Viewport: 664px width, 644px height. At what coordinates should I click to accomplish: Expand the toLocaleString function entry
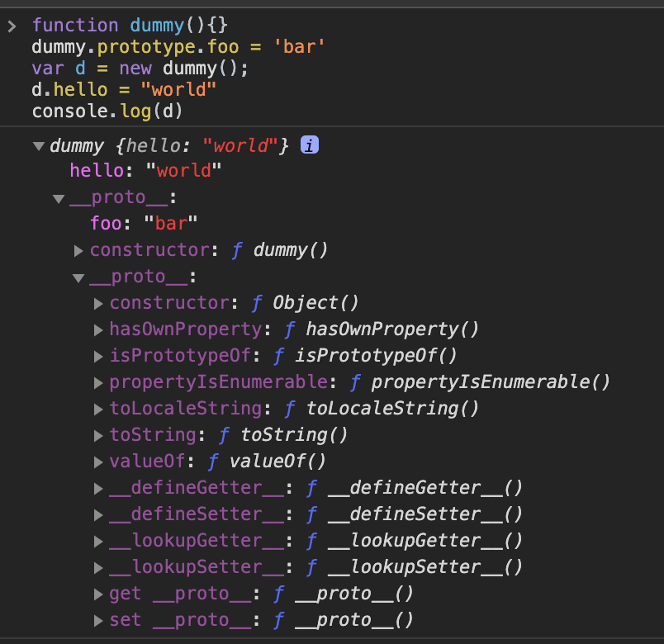[99, 410]
